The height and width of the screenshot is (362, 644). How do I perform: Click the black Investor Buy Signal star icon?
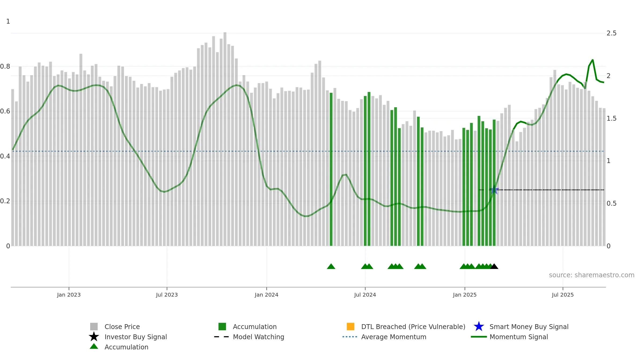point(94,337)
